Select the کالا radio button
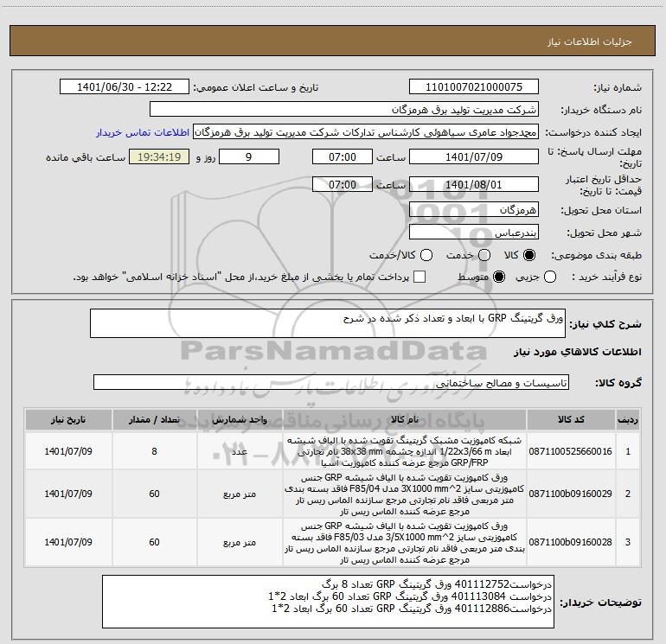Image resolution: width=666 pixels, height=644 pixels. (x=529, y=255)
